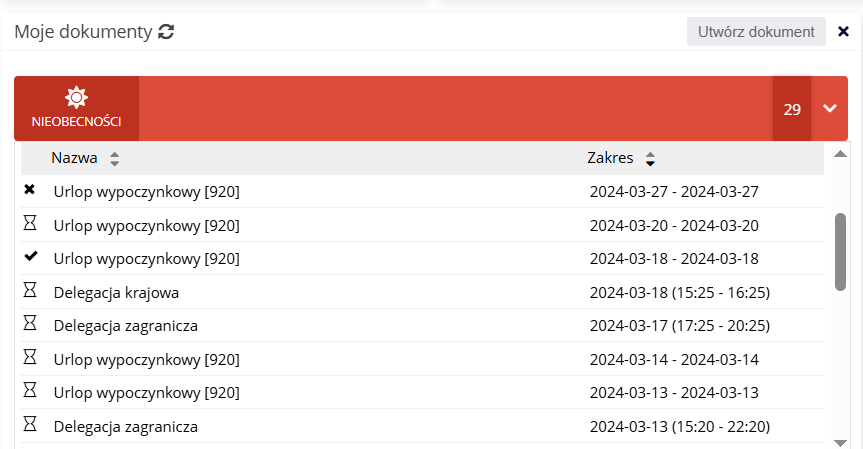Click hourglass icon next to Delegacja krajowa

coord(30,290)
